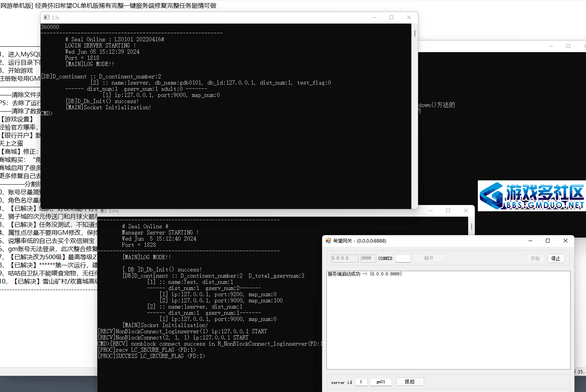Minimize the 2.ls console window
586x392 pixels.
tap(374, 17)
